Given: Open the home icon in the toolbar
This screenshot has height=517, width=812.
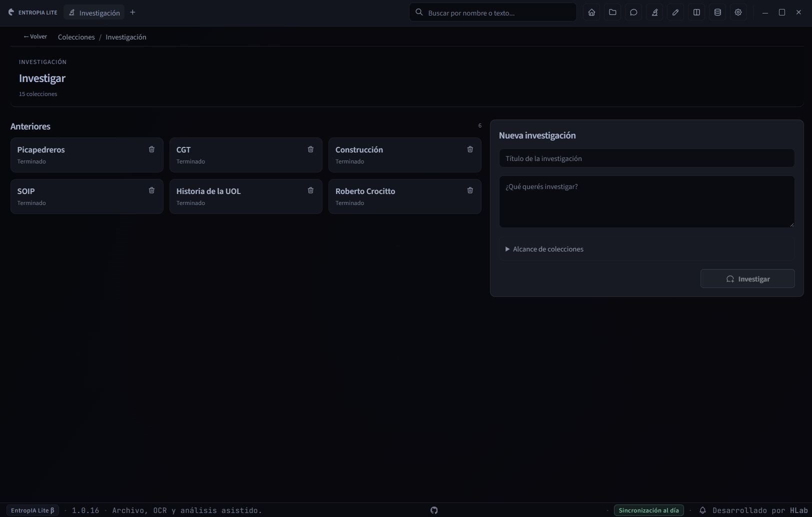Looking at the screenshot, I should point(591,12).
